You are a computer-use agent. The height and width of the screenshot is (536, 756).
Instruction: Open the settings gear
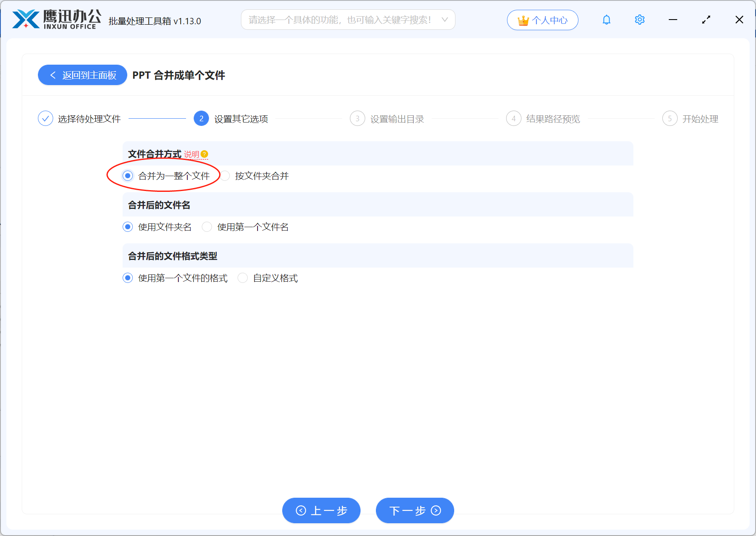(639, 20)
